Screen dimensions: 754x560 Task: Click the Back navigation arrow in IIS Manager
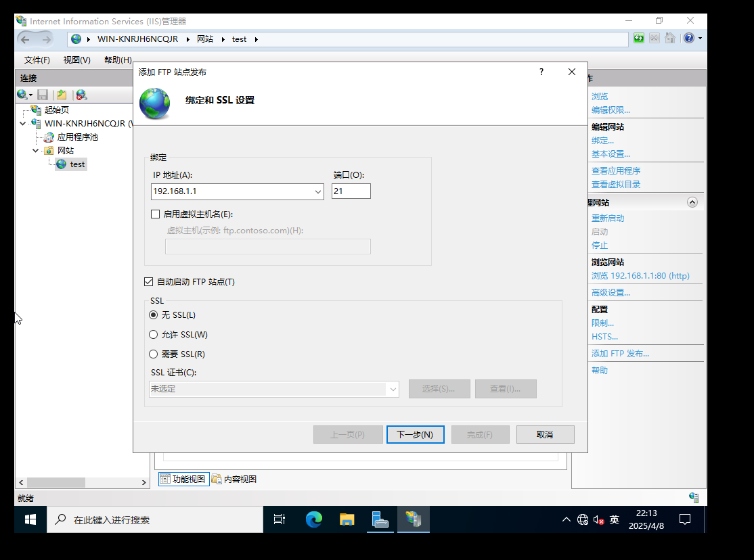coord(26,39)
